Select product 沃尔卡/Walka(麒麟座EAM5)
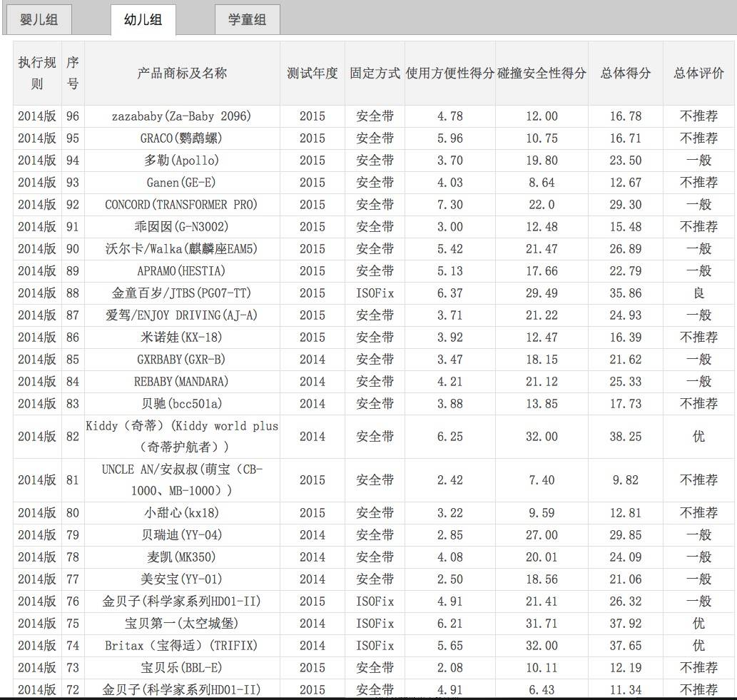 pos(182,249)
